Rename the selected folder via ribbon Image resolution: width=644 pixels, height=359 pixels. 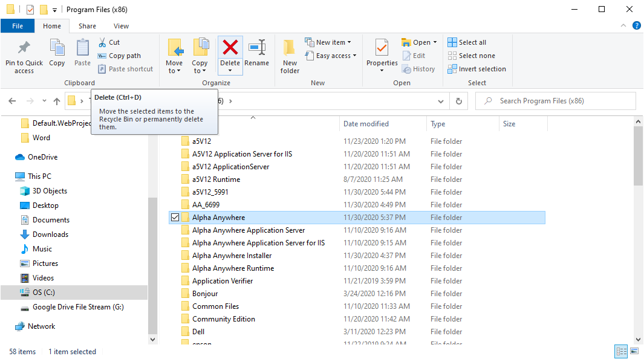(257, 53)
